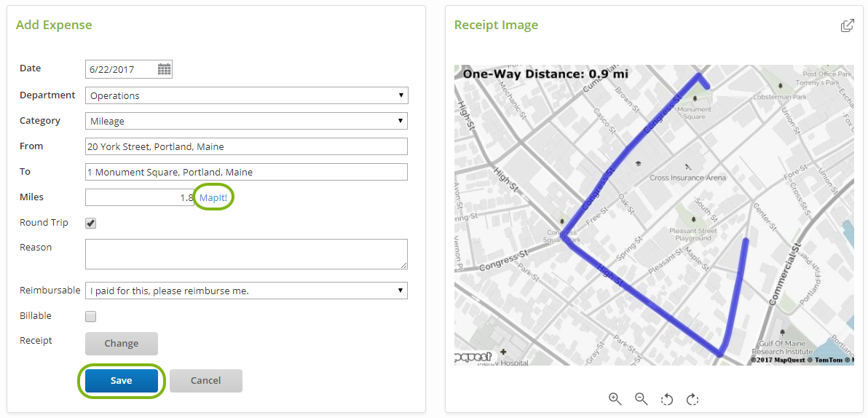
Task: Focus the To address field
Action: pos(246,172)
